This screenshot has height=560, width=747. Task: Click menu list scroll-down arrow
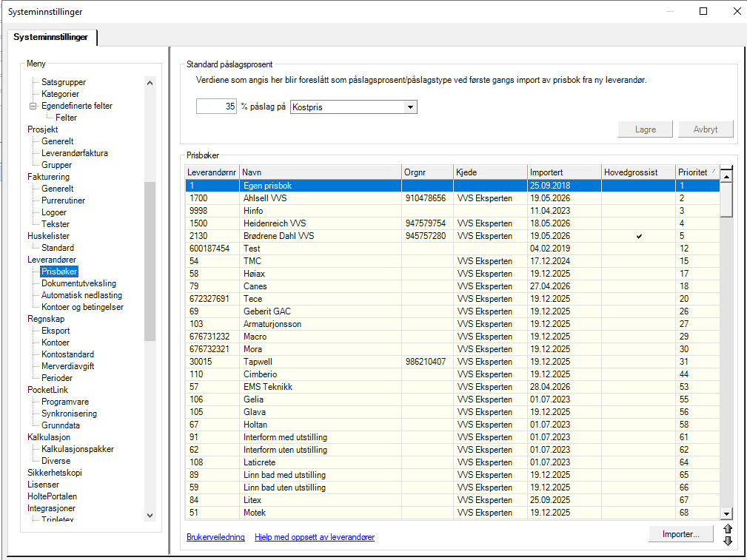click(150, 515)
